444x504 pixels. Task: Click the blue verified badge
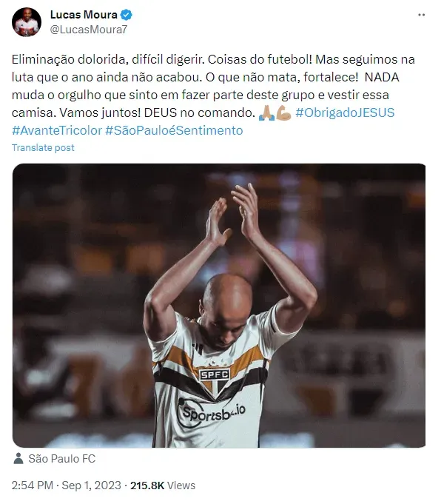[127, 15]
